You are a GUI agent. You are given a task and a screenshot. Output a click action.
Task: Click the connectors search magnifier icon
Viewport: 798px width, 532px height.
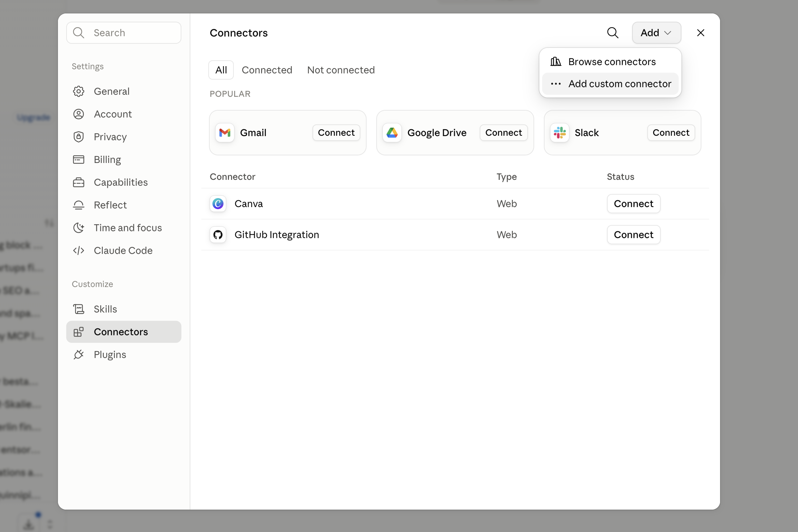[612, 33]
